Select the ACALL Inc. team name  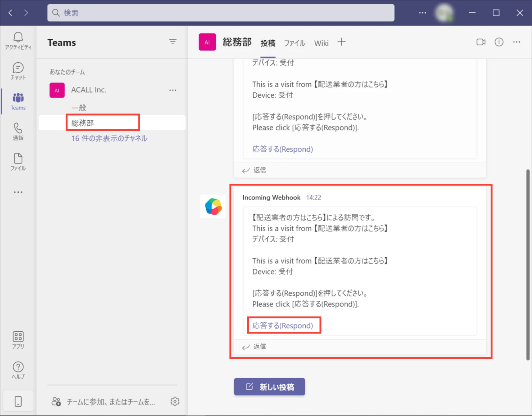[89, 90]
